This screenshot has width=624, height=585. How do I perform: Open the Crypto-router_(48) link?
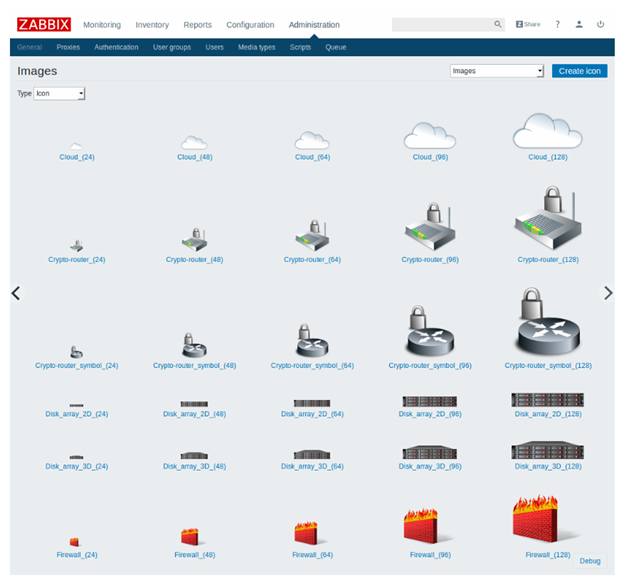(x=194, y=259)
